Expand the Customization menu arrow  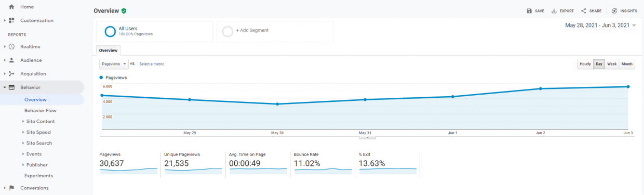click(4, 20)
